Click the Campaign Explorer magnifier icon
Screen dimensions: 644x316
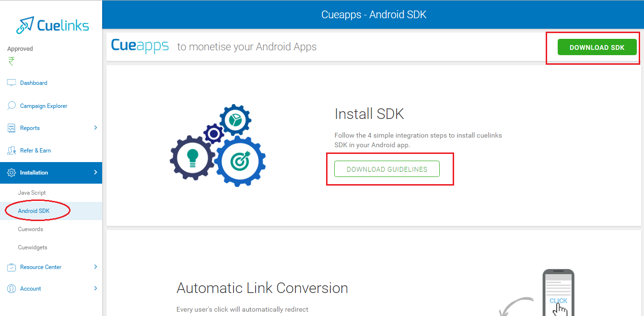coord(12,105)
